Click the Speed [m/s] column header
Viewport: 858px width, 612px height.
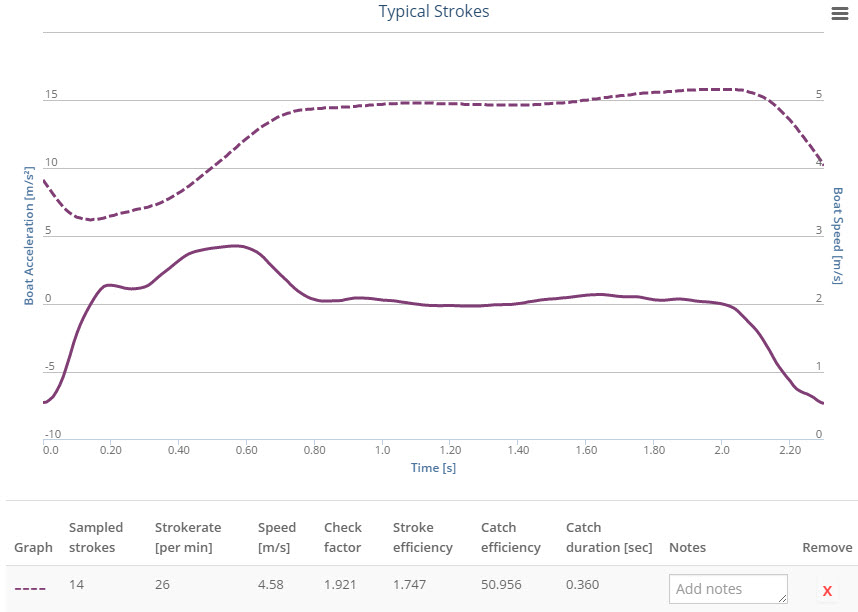(x=276, y=537)
